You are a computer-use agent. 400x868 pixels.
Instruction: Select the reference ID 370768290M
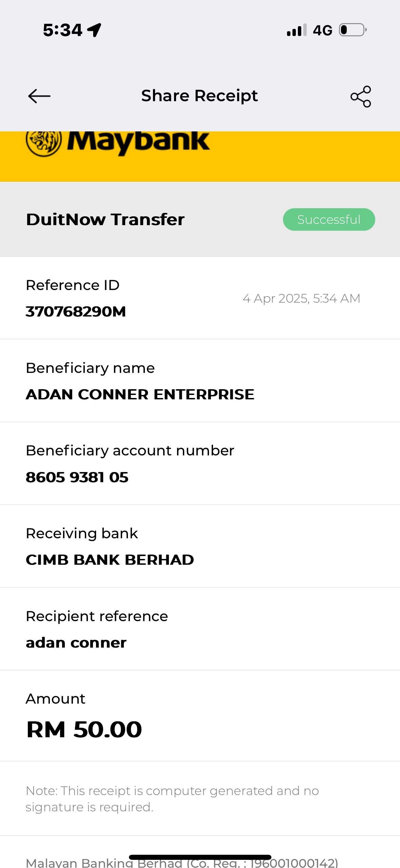(x=76, y=311)
